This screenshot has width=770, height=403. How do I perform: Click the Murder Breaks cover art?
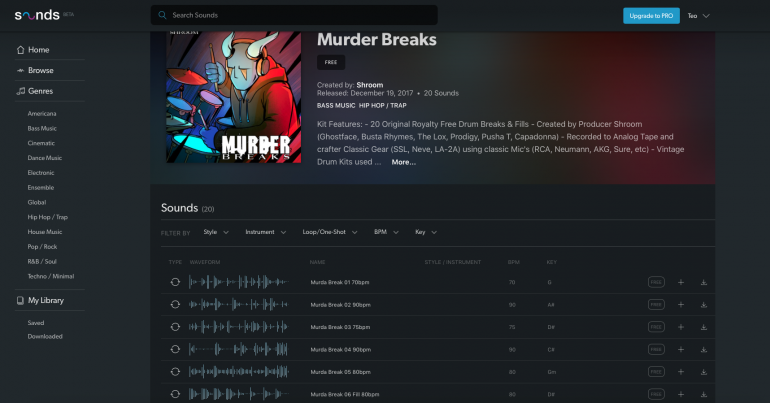(234, 97)
